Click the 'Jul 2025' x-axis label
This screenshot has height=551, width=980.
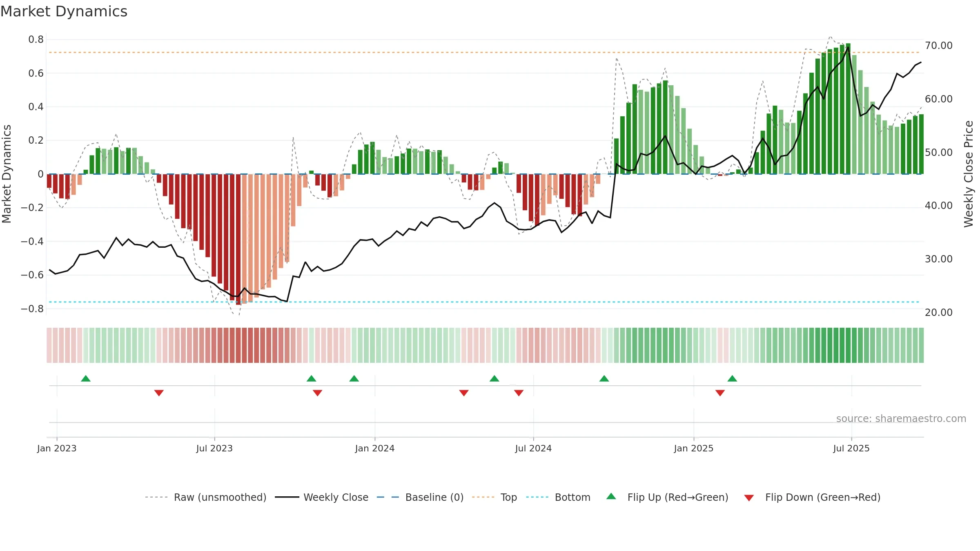pyautogui.click(x=851, y=448)
